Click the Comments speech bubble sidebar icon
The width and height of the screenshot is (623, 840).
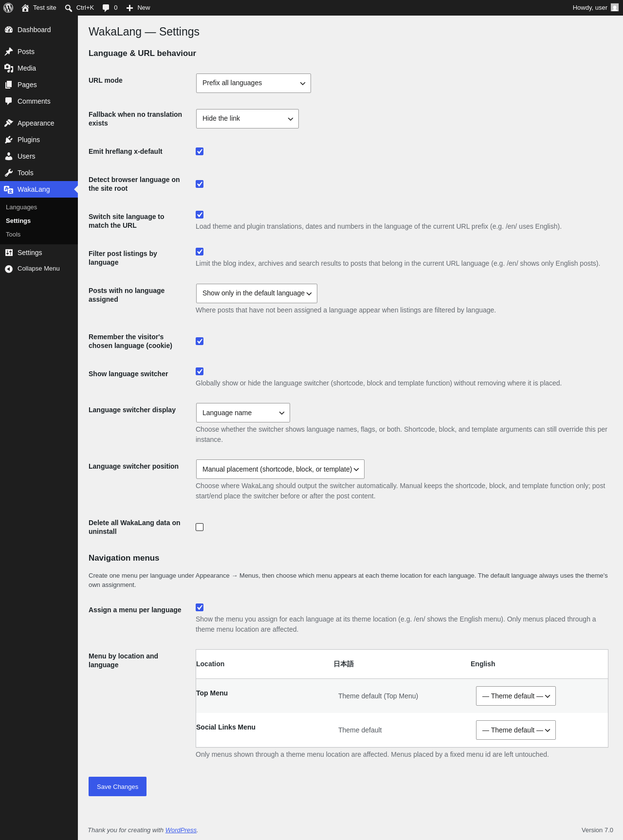point(9,101)
